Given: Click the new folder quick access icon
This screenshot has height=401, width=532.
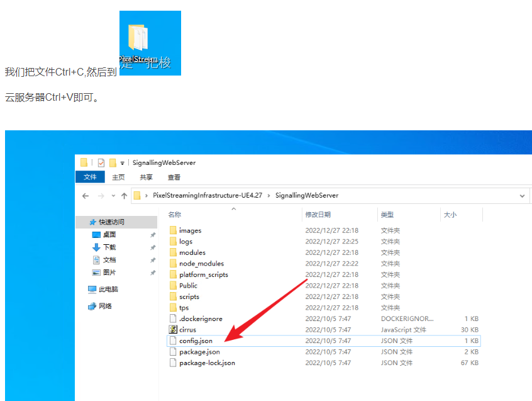Looking at the screenshot, I should point(113,163).
